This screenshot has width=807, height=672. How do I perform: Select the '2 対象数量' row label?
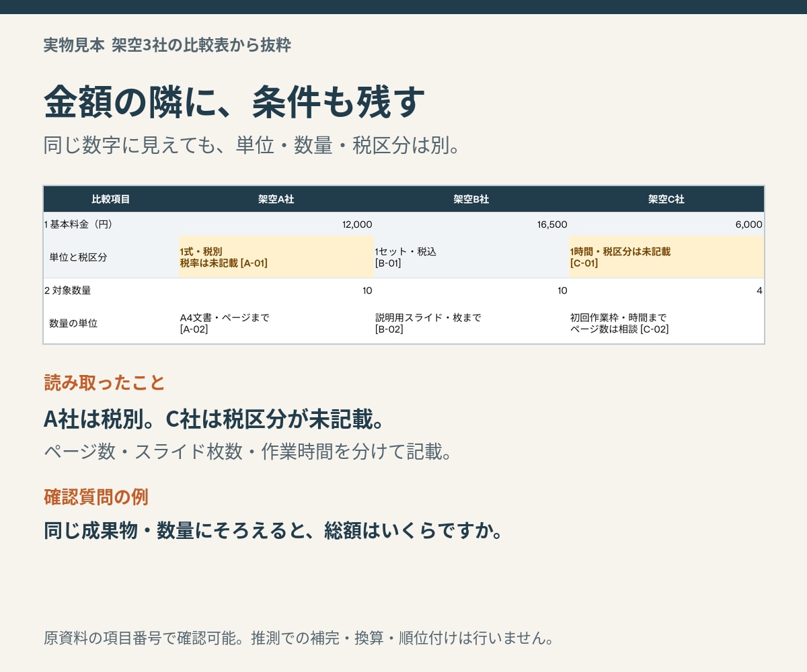(68, 290)
